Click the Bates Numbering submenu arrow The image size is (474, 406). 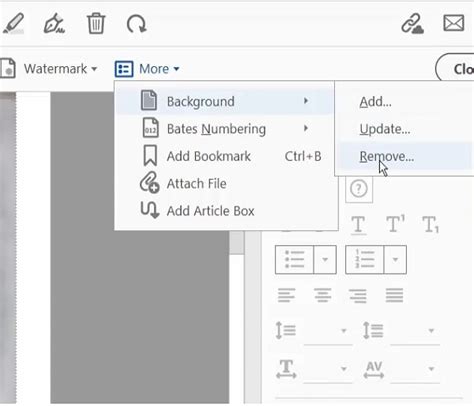(306, 128)
